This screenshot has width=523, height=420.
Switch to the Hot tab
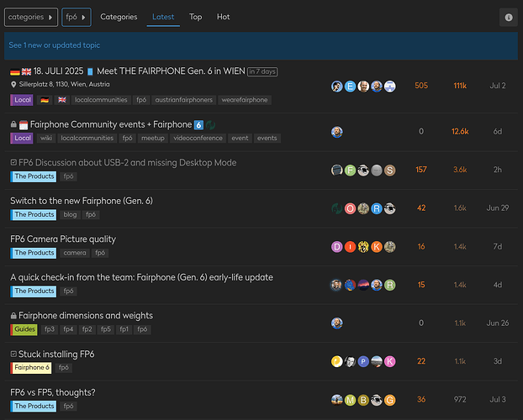pyautogui.click(x=223, y=17)
